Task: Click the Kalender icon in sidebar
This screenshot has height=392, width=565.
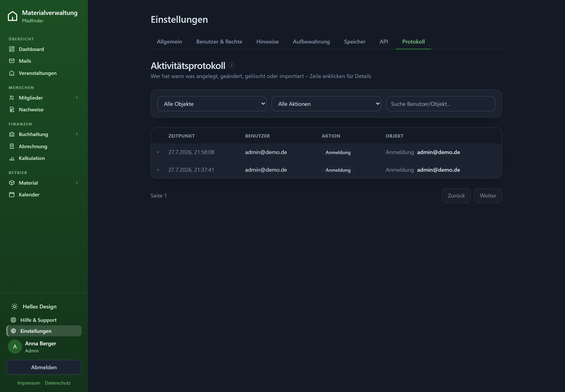Action: click(12, 194)
